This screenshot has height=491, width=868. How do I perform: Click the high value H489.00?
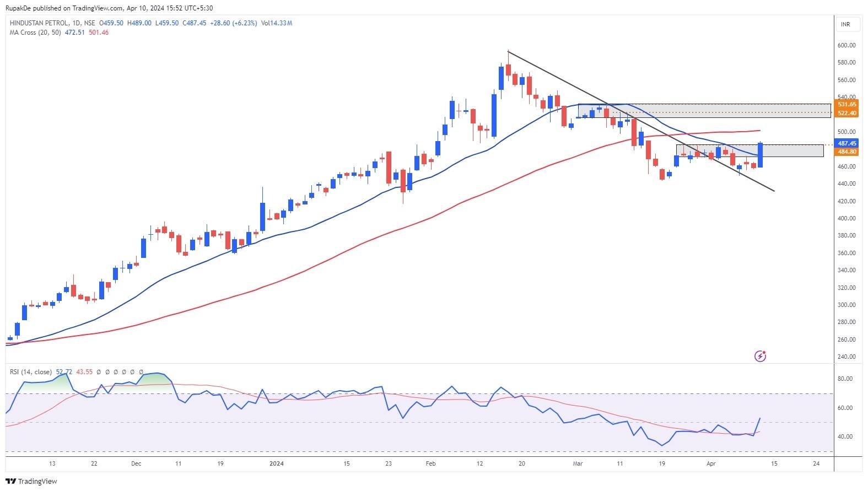pos(139,23)
